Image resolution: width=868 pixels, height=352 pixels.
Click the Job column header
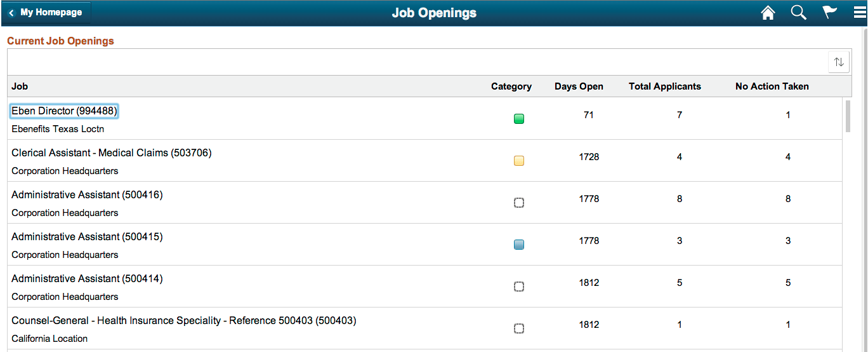[20, 86]
